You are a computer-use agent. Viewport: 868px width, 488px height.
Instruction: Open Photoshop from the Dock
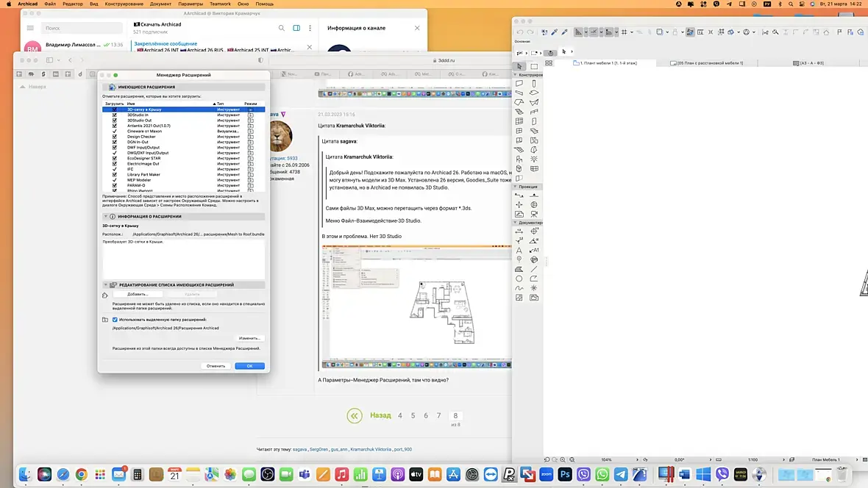(565, 474)
